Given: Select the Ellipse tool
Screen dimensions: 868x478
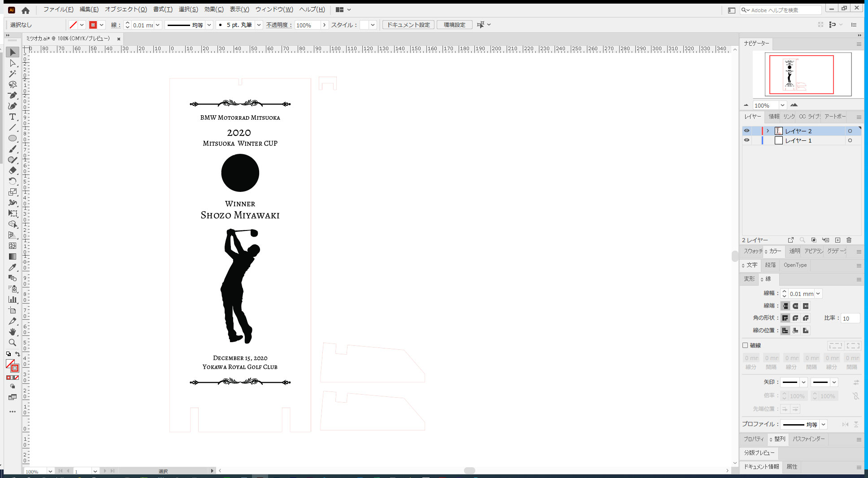Looking at the screenshot, I should [x=13, y=138].
